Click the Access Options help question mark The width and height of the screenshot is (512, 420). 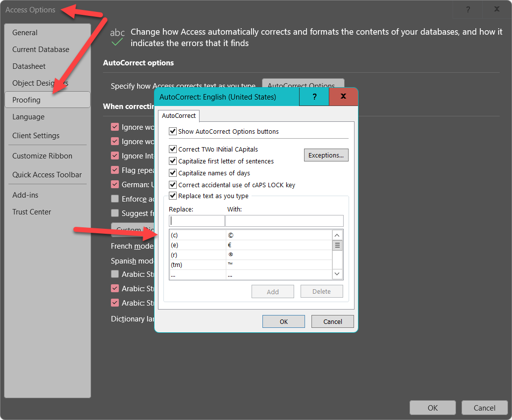click(x=468, y=9)
